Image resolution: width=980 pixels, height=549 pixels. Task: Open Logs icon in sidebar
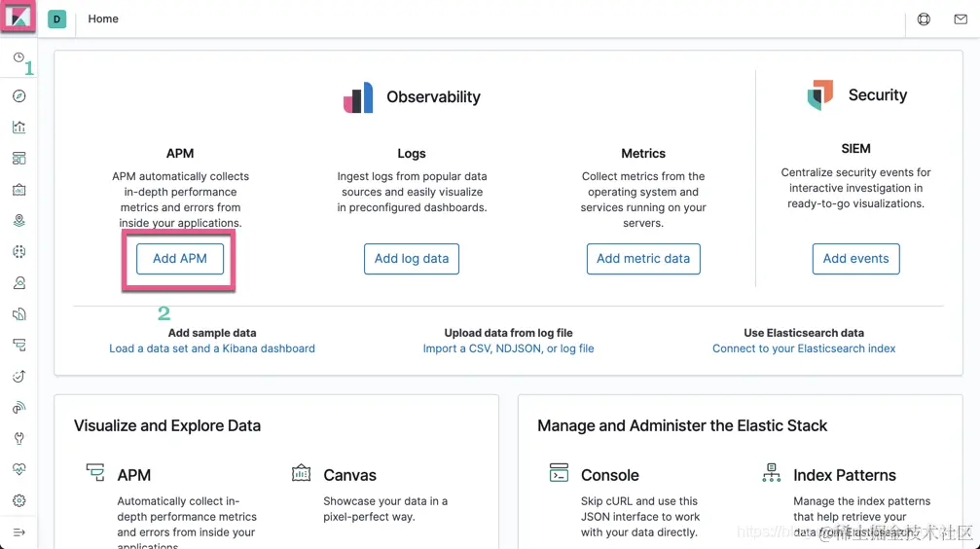coord(18,313)
